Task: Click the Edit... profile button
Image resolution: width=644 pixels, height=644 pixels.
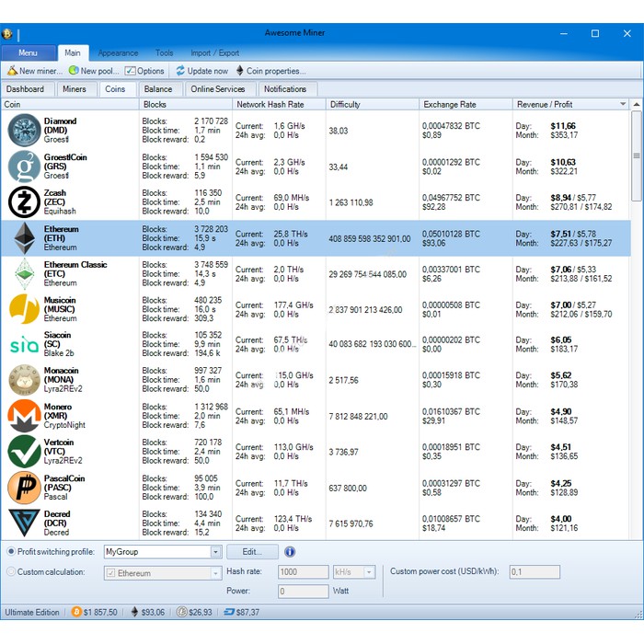Action: [252, 552]
